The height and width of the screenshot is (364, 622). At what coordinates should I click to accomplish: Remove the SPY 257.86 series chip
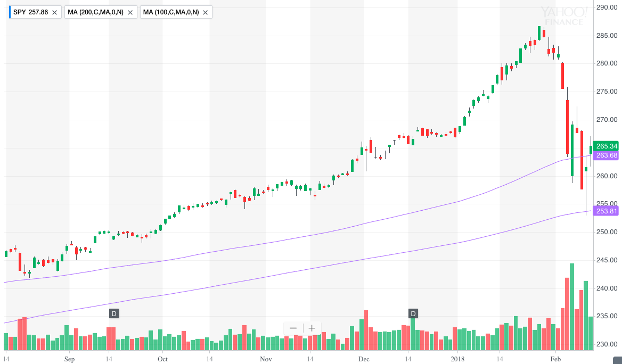tap(55, 12)
